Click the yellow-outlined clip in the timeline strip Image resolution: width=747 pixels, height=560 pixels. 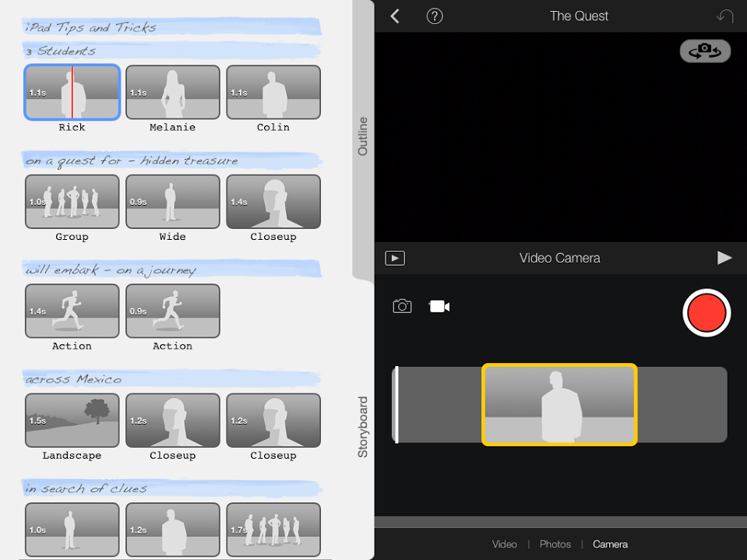tap(559, 405)
